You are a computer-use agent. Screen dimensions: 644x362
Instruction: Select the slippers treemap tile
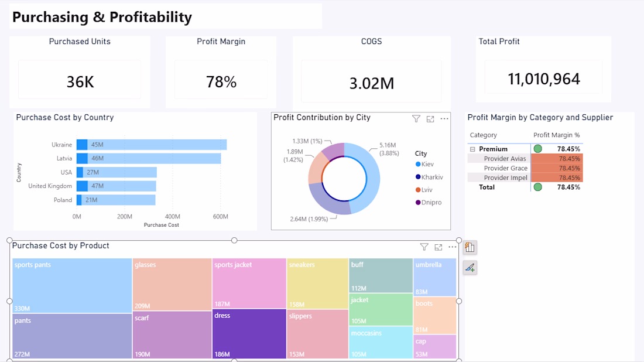[317, 334]
